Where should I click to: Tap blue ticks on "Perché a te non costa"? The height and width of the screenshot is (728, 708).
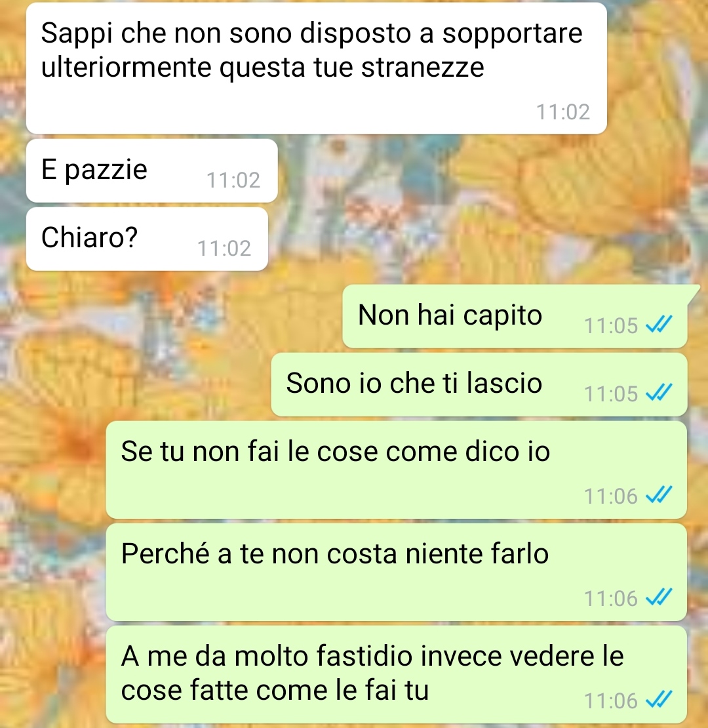(659, 597)
